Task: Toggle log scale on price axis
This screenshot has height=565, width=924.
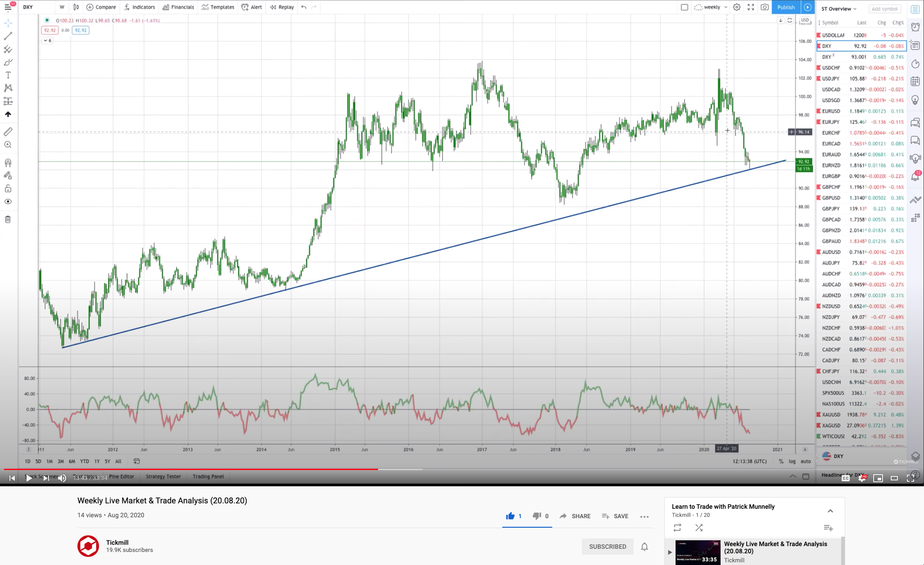Action: (792, 462)
